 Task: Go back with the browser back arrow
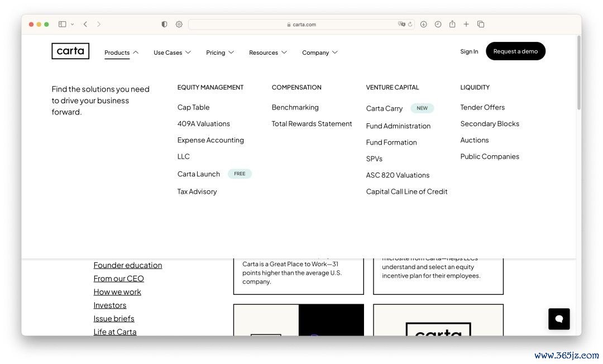85,24
